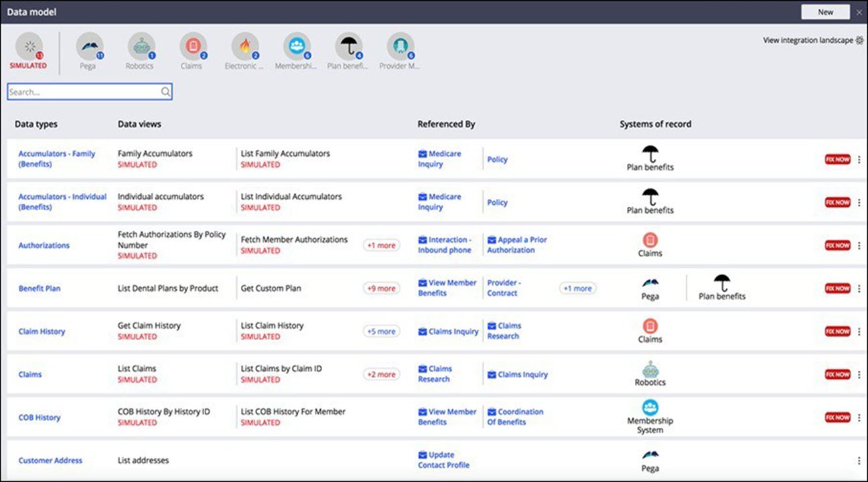Screen dimensions: 868x482
Task: Expand +5 more views for Claim History
Action: [381, 331]
